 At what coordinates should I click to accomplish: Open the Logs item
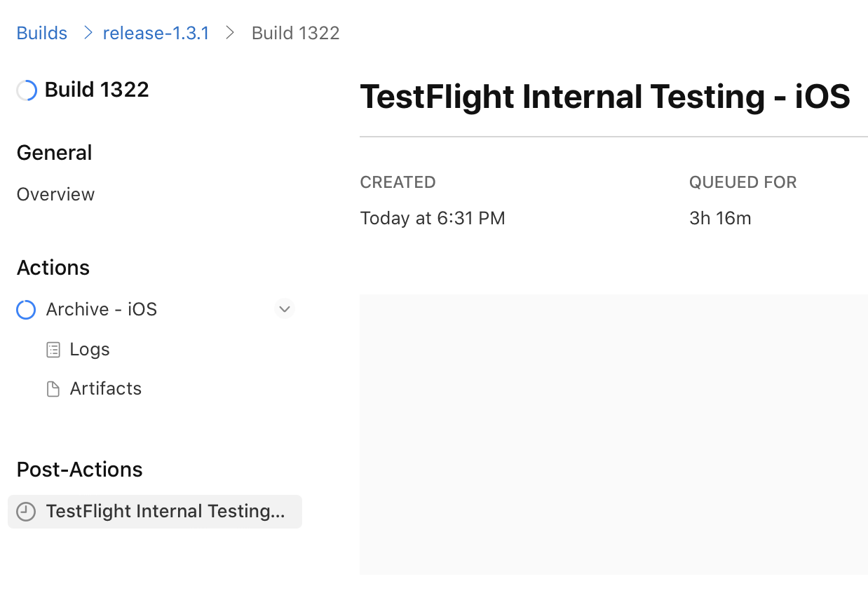(90, 349)
